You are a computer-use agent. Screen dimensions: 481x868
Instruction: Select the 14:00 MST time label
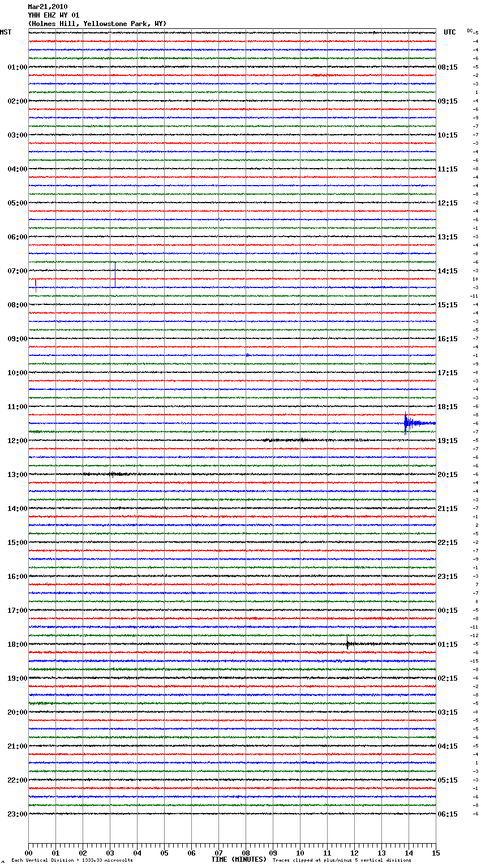coord(18,509)
